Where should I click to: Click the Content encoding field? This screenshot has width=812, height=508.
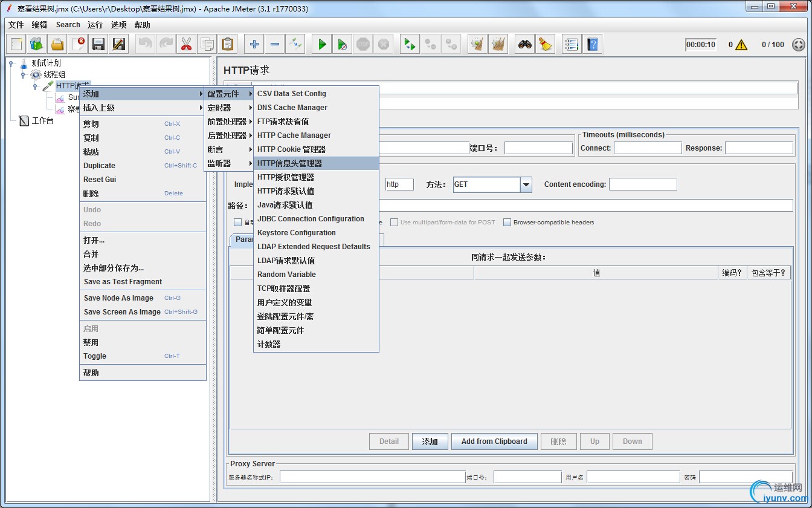(x=643, y=184)
